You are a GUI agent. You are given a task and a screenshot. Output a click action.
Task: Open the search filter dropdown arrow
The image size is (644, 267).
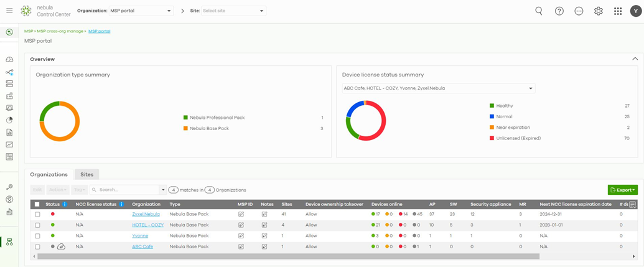(164, 190)
